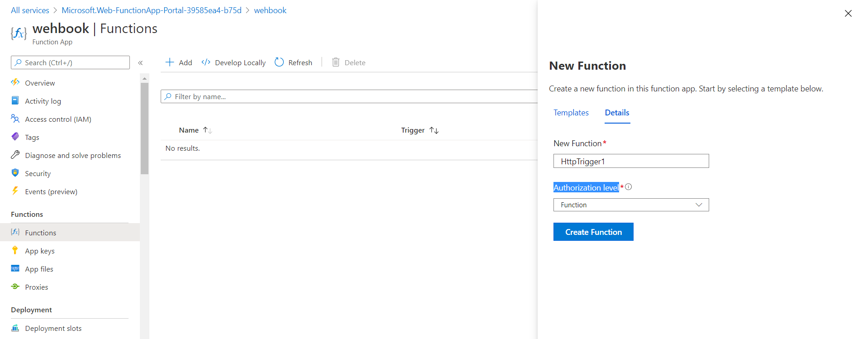Click the purple Tags icon

point(15,137)
